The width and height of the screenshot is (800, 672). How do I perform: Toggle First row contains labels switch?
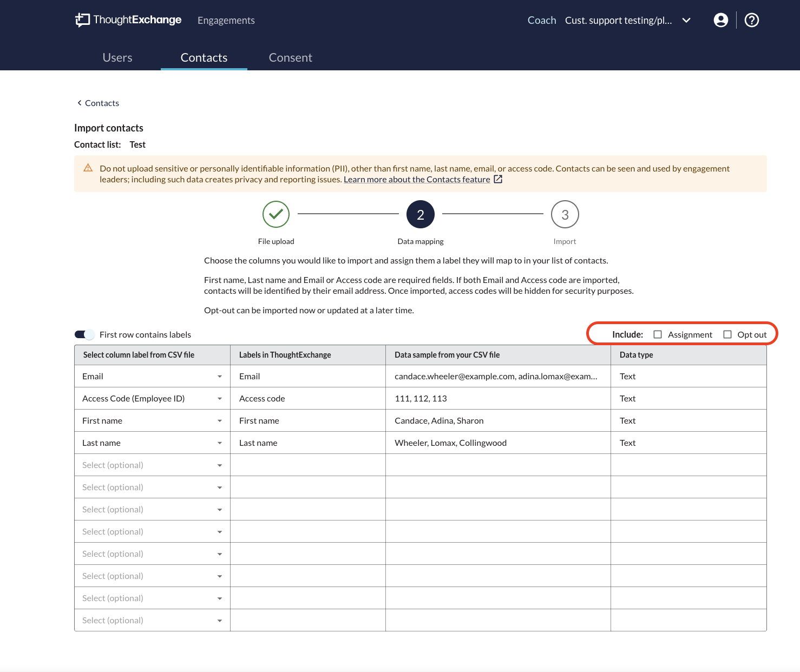pos(84,334)
